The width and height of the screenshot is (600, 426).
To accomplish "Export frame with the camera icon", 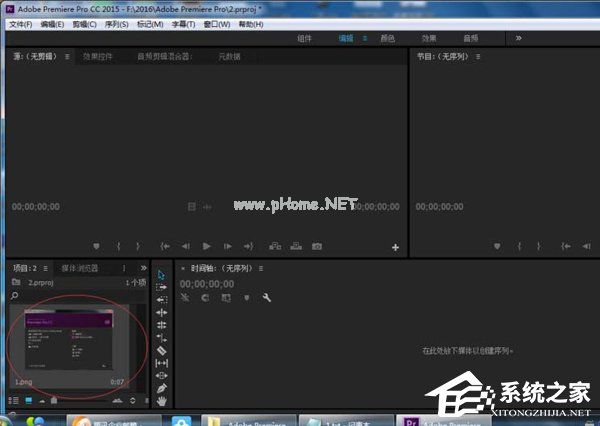I will coord(317,246).
